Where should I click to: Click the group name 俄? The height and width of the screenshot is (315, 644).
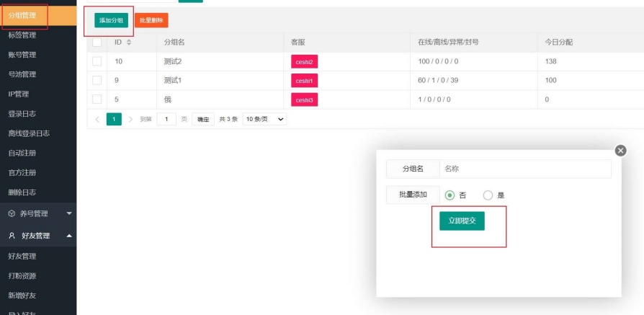(x=167, y=99)
